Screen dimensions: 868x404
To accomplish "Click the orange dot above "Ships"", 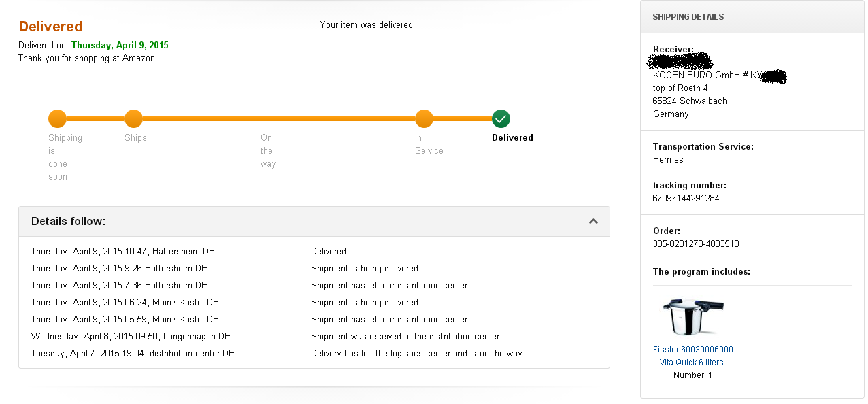I will click(133, 118).
